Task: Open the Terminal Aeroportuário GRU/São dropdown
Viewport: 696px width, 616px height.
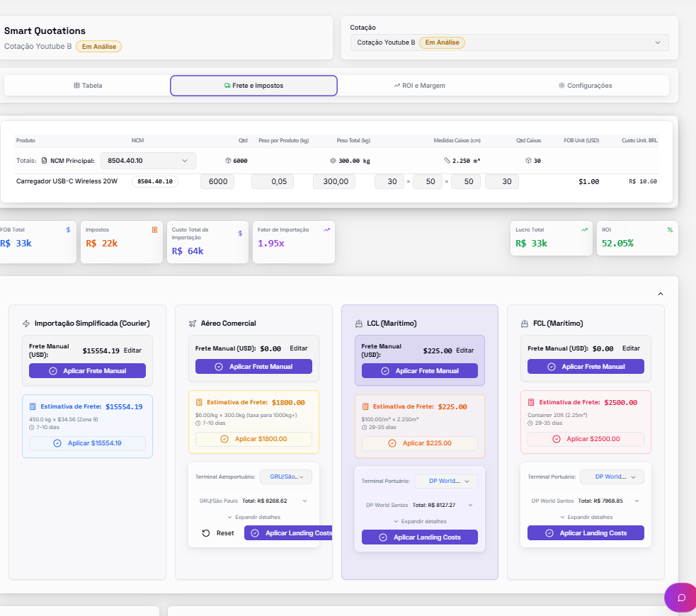Action: (286, 477)
